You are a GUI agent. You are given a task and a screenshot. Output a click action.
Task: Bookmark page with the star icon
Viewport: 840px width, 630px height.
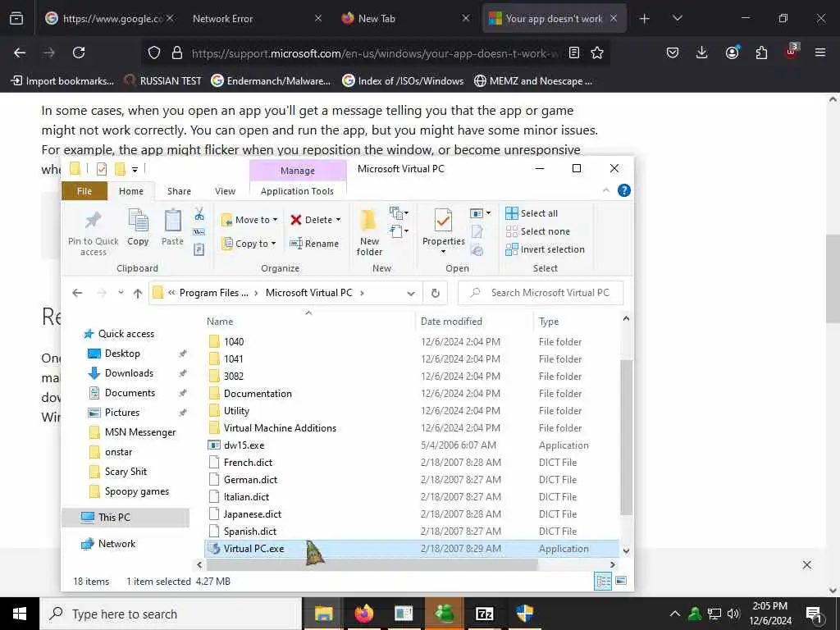coord(597,52)
